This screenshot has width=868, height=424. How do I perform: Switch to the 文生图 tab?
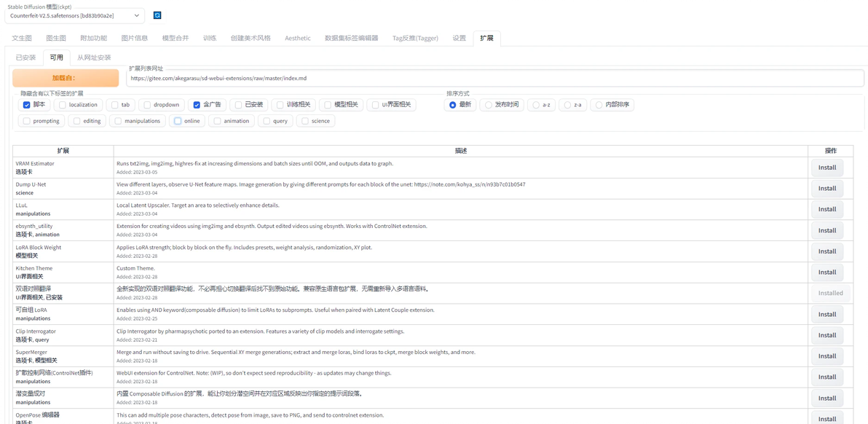(22, 38)
